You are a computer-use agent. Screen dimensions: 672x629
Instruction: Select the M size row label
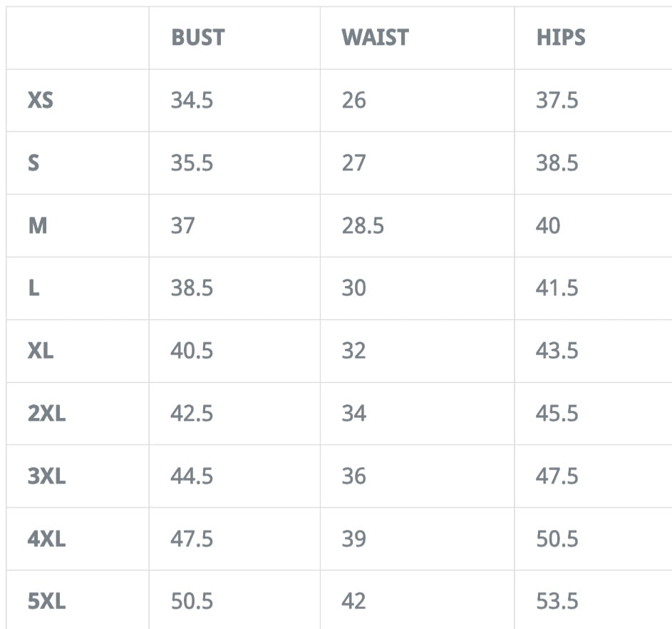pos(37,226)
